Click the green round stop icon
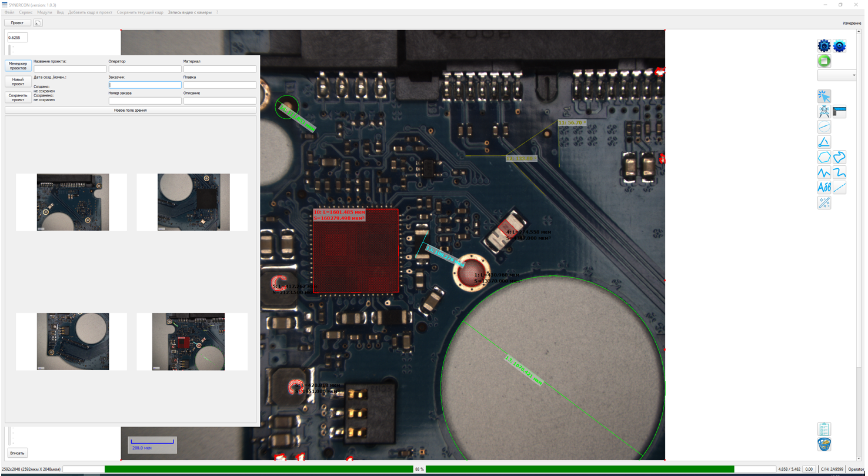 pos(824,61)
